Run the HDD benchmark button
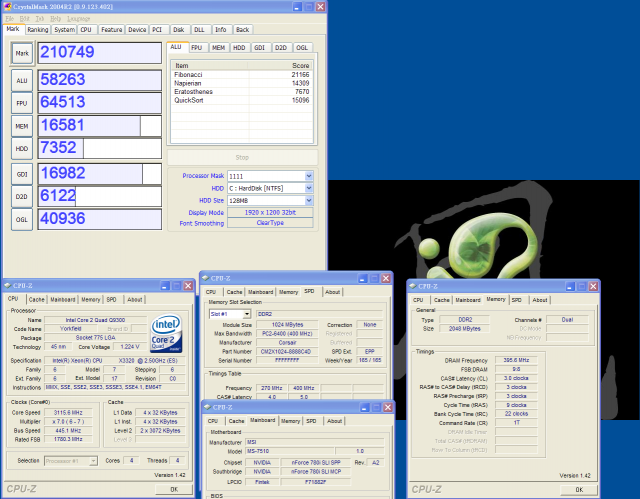 point(22,149)
